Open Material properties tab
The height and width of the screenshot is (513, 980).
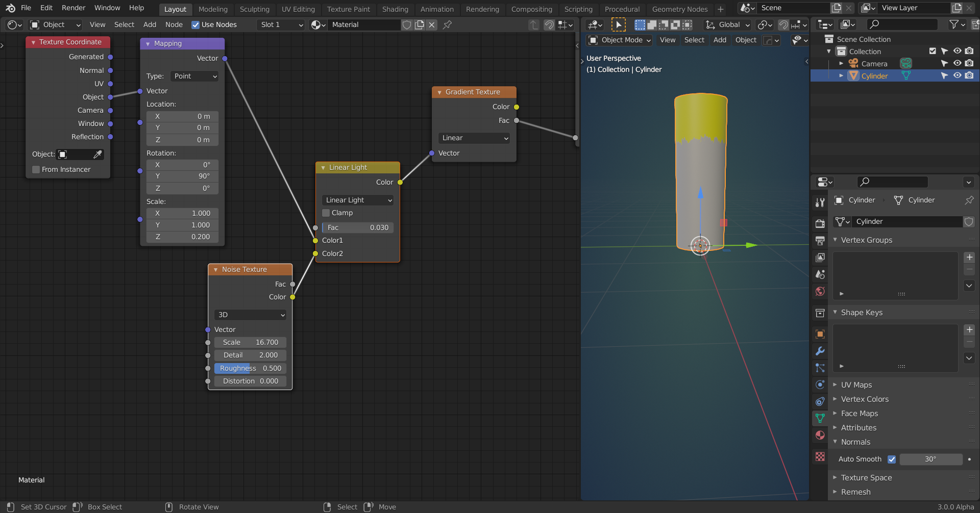pos(820,435)
